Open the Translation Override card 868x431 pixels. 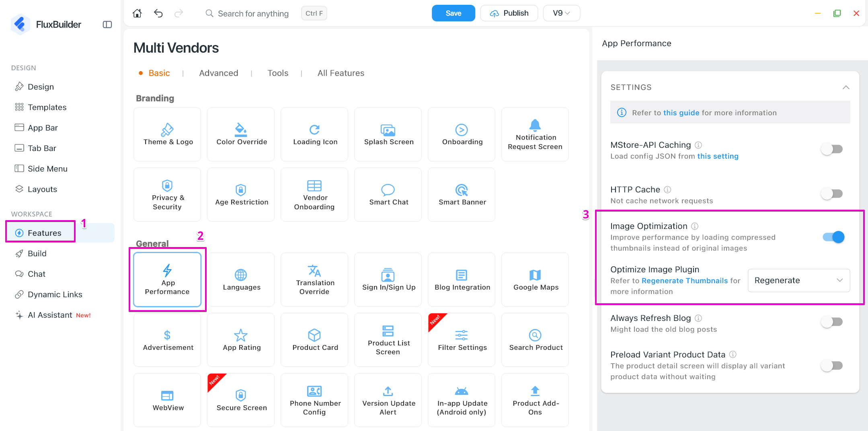pos(314,280)
